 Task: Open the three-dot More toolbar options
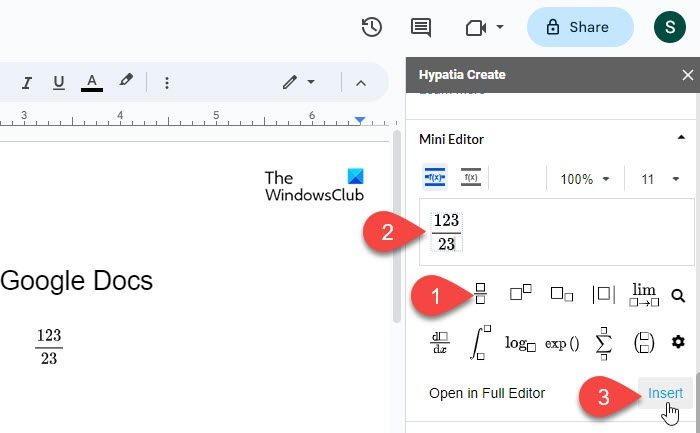tap(167, 83)
